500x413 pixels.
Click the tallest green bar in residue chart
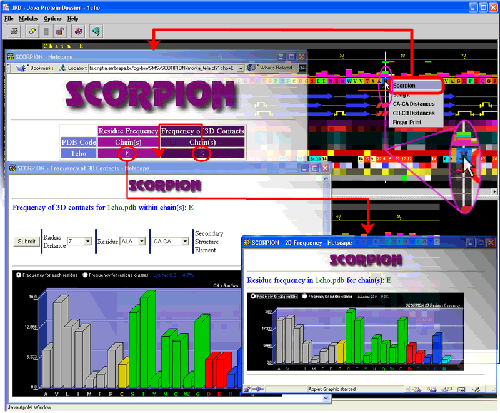coord(350,336)
